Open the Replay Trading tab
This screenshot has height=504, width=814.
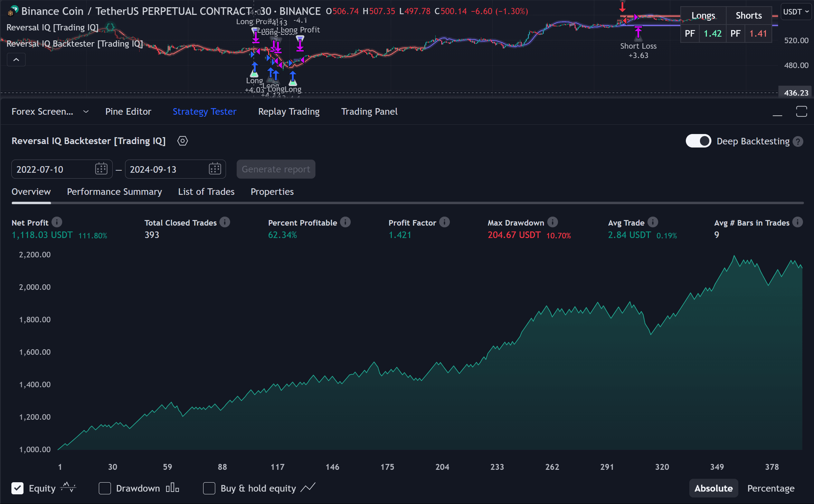pyautogui.click(x=289, y=112)
